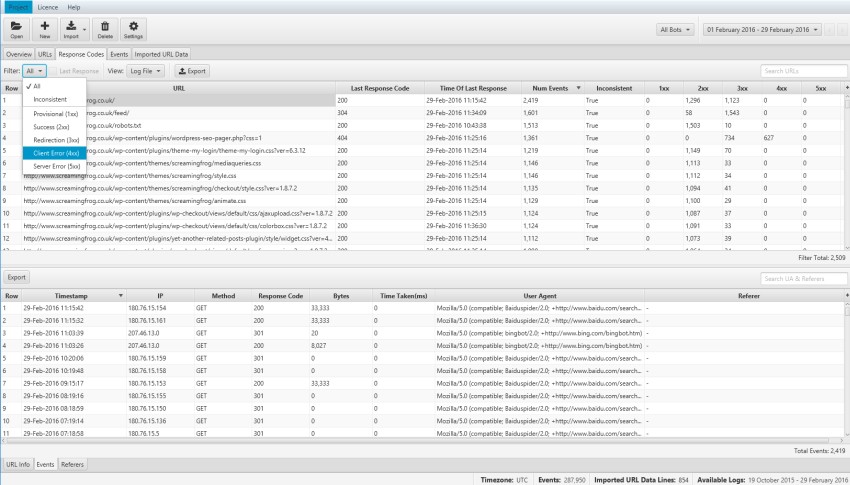Click the 8,027 bytes cell

click(x=319, y=346)
